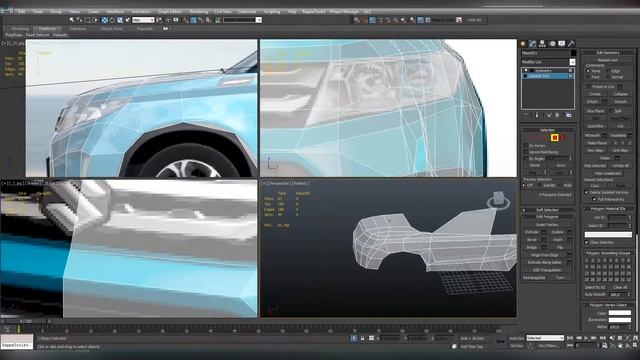Click the Play Animation button
Viewport: 640px width, 360px height.
586,338
